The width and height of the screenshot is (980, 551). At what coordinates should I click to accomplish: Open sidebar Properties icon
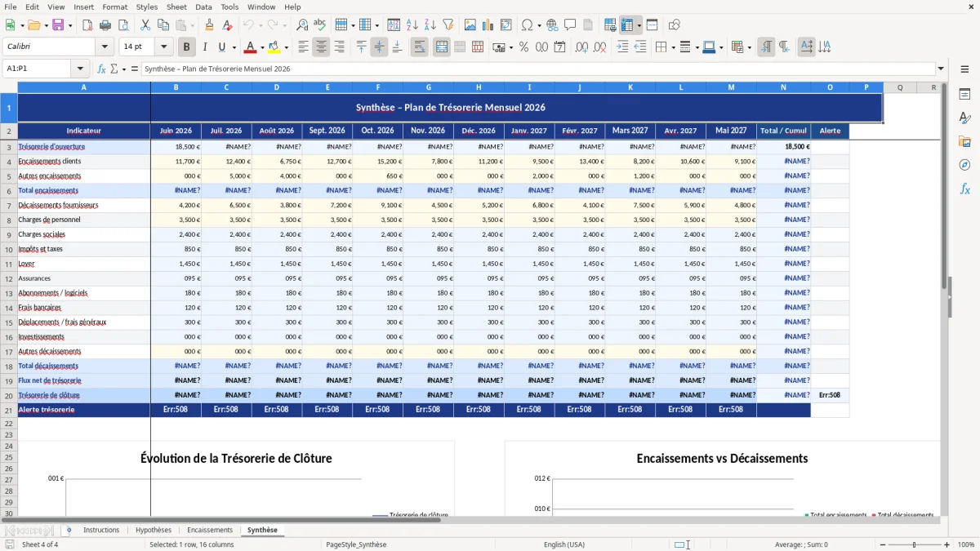[x=964, y=94]
